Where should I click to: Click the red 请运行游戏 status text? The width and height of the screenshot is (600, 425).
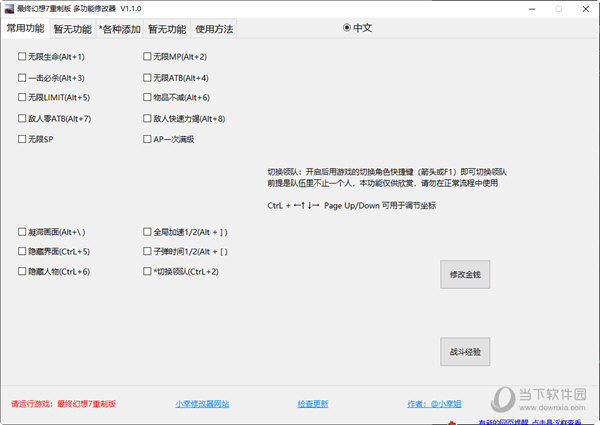tap(64, 404)
